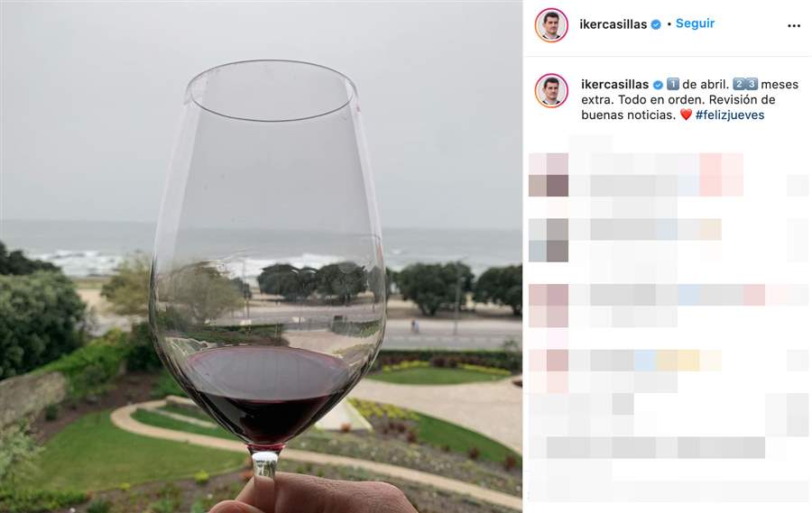Viewport: 812px width, 513px height.
Task: Click verified badge in the caption
Action: click(x=658, y=85)
